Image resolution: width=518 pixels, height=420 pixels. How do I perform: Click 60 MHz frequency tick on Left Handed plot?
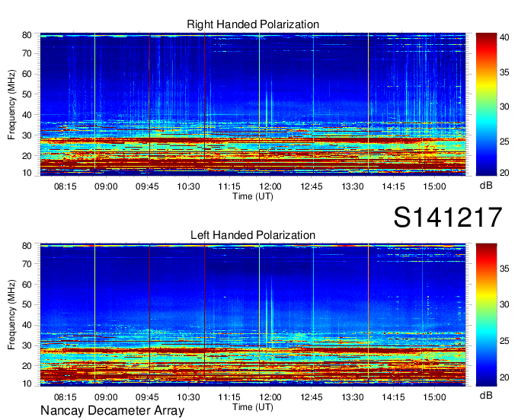click(x=27, y=285)
